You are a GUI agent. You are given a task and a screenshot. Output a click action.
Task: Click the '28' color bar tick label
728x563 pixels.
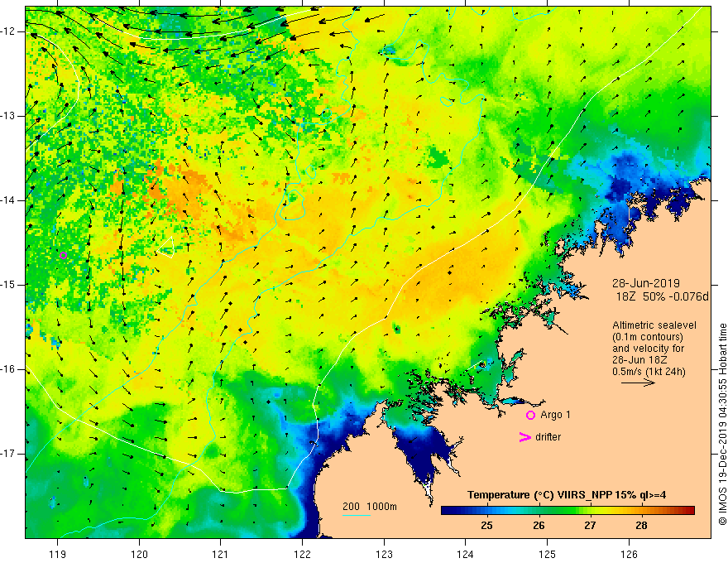(641, 526)
